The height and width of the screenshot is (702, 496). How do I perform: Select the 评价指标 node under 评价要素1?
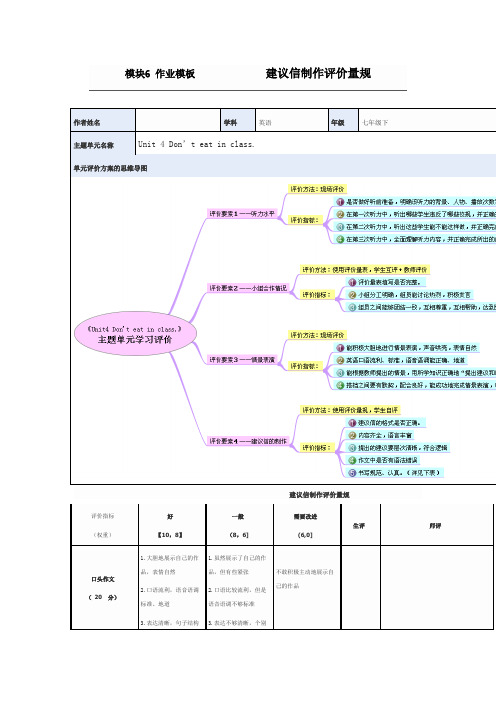pyautogui.click(x=304, y=220)
